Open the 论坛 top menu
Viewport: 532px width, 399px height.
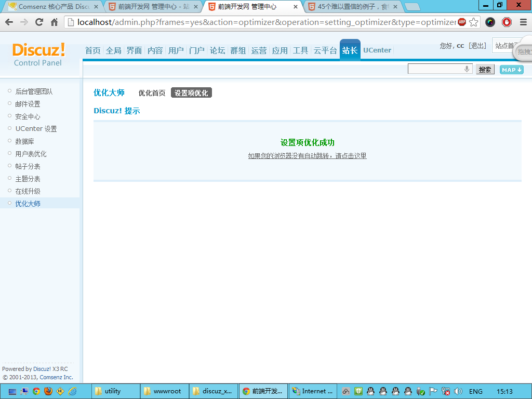click(217, 50)
